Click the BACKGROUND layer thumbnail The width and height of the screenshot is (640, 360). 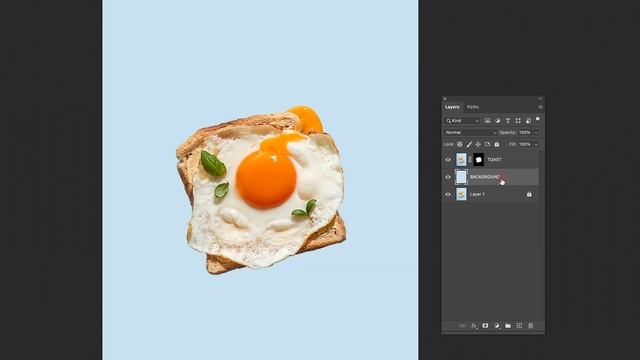point(461,177)
